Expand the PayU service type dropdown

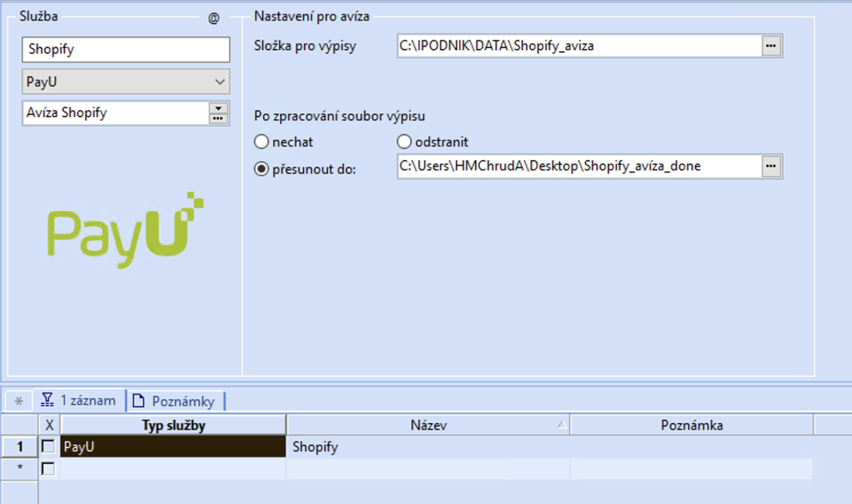tap(219, 82)
